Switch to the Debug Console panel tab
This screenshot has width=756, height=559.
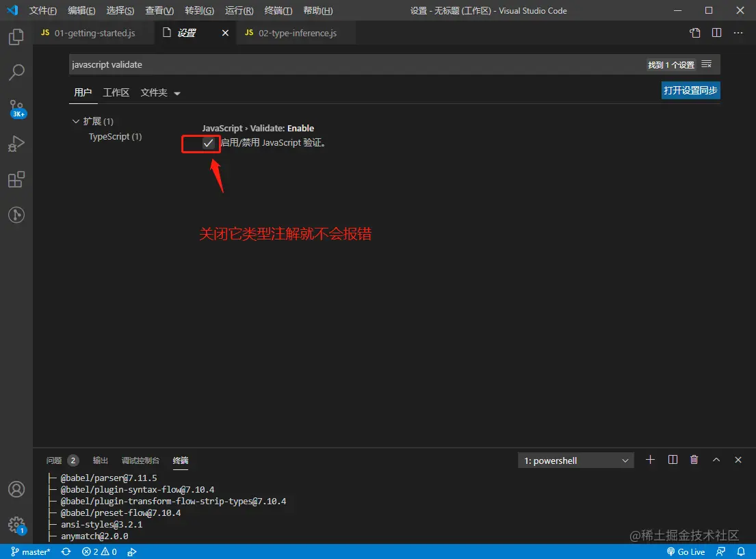(140, 460)
